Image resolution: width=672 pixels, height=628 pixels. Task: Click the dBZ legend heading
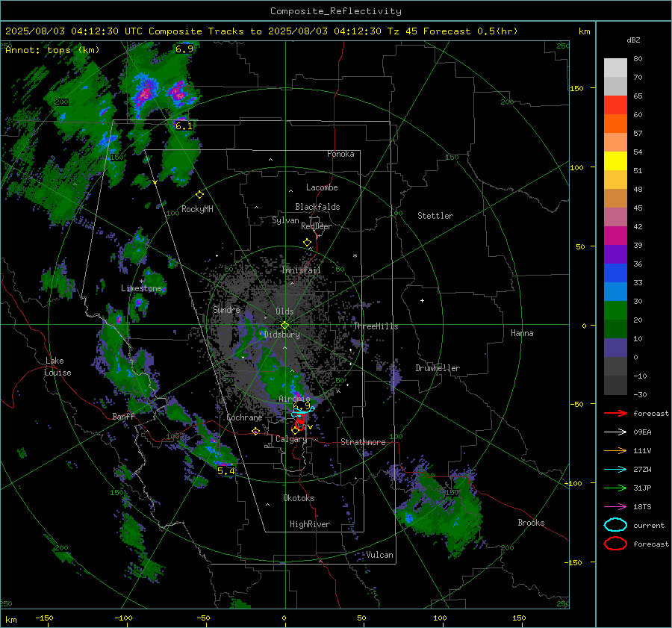click(633, 40)
